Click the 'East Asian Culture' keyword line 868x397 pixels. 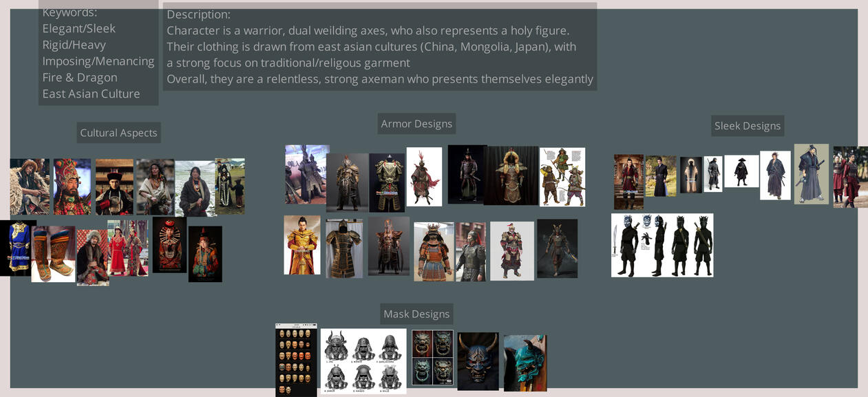tap(91, 94)
